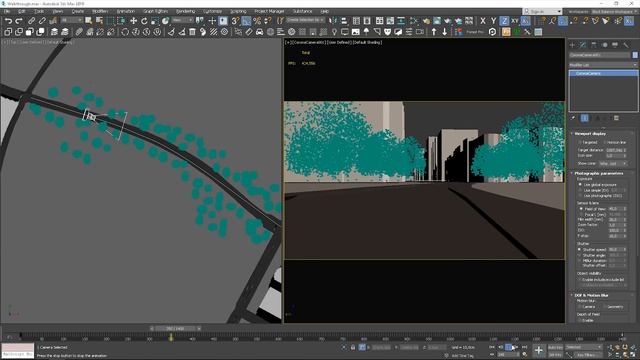Image resolution: width=640 pixels, height=360 pixels.
Task: Enable the include/exclude list checkbox
Action: pyautogui.click(x=580, y=280)
